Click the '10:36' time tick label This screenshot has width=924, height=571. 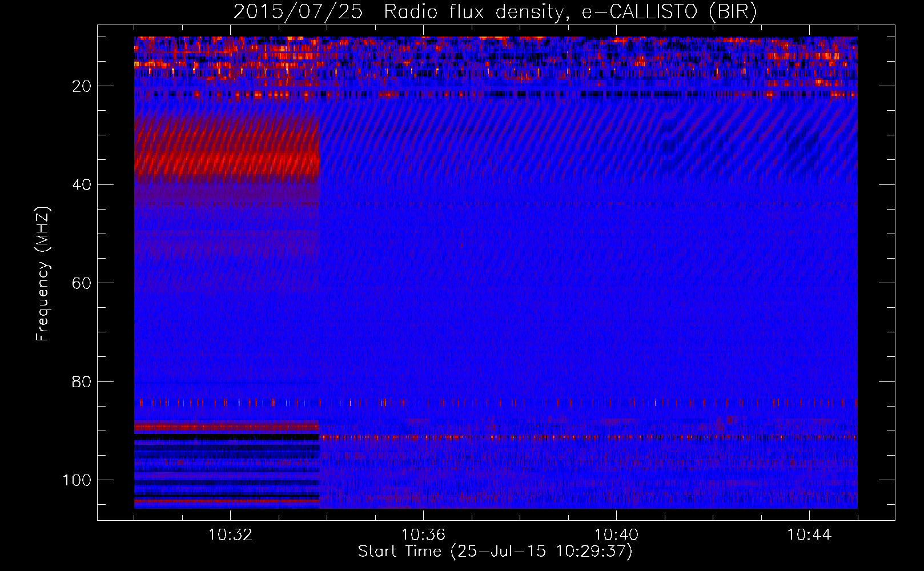click(423, 535)
